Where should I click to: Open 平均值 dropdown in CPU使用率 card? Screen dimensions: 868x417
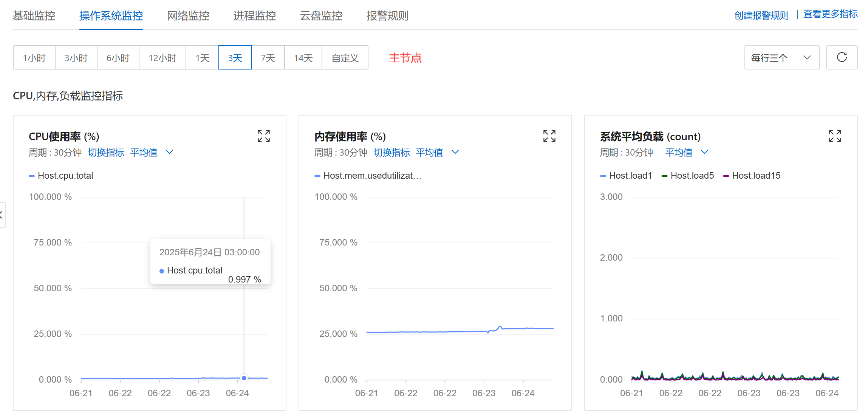pyautogui.click(x=152, y=152)
